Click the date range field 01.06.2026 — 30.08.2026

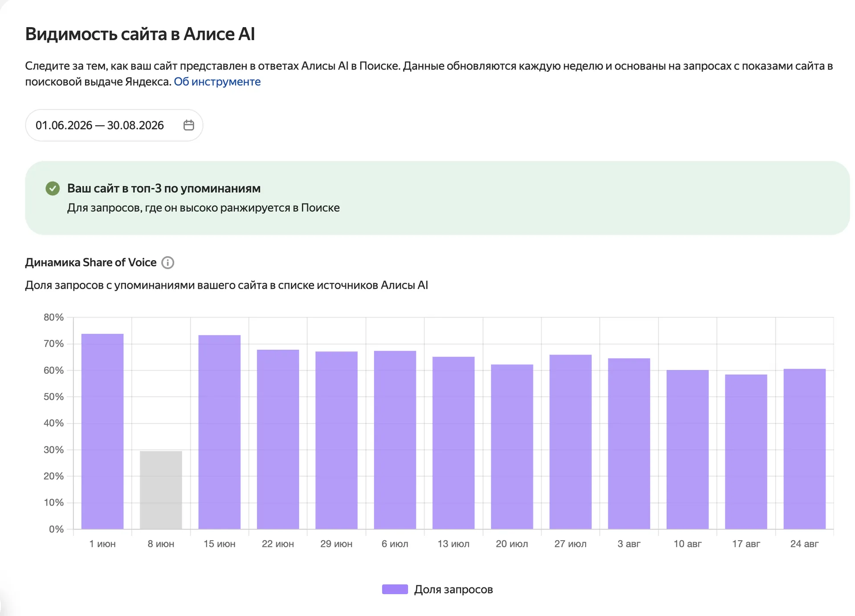point(114,125)
